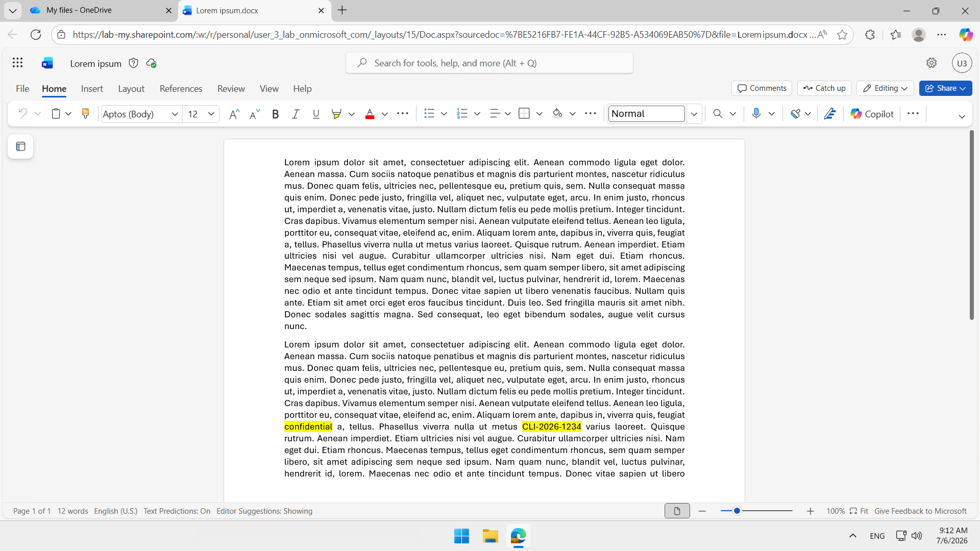The width and height of the screenshot is (980, 551).
Task: Click the text highlight color icon
Action: [336, 114]
